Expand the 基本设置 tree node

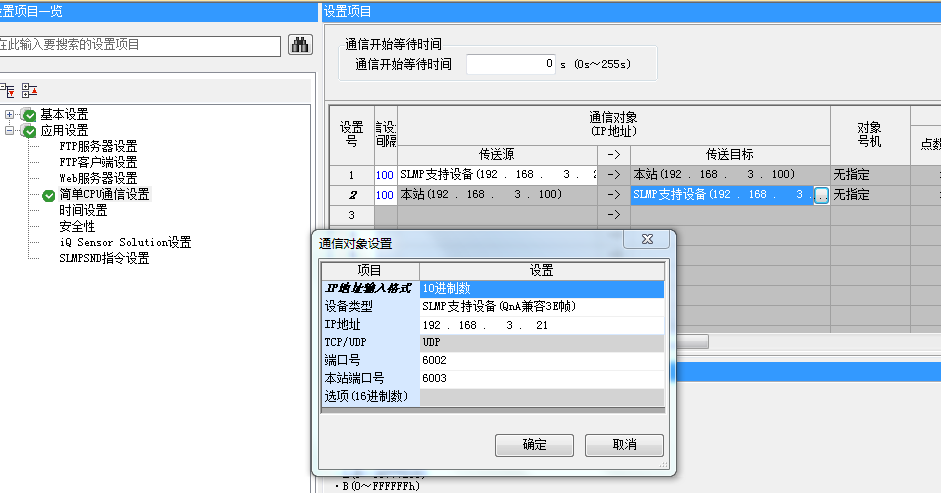[x=9, y=115]
